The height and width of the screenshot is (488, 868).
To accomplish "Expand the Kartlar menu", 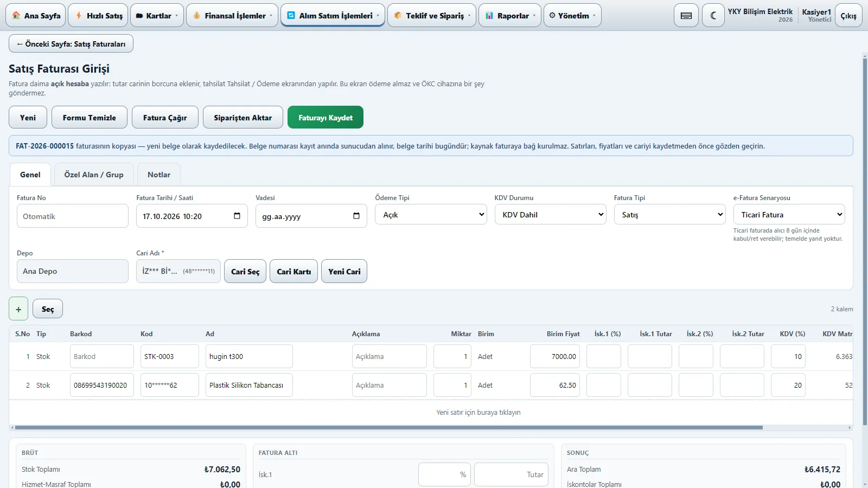I will tap(157, 15).
